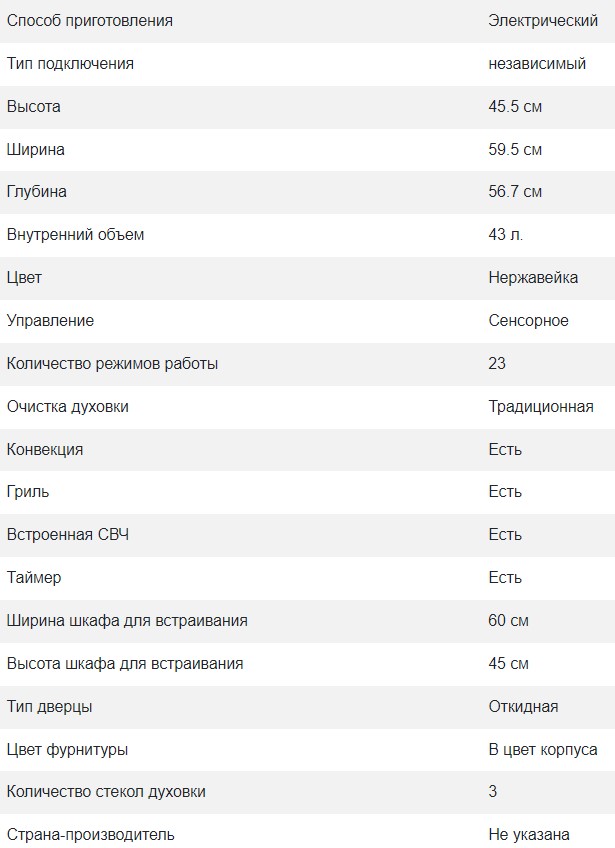The width and height of the screenshot is (615, 848).
Task: Select the "Электрический" value text
Action: (542, 21)
